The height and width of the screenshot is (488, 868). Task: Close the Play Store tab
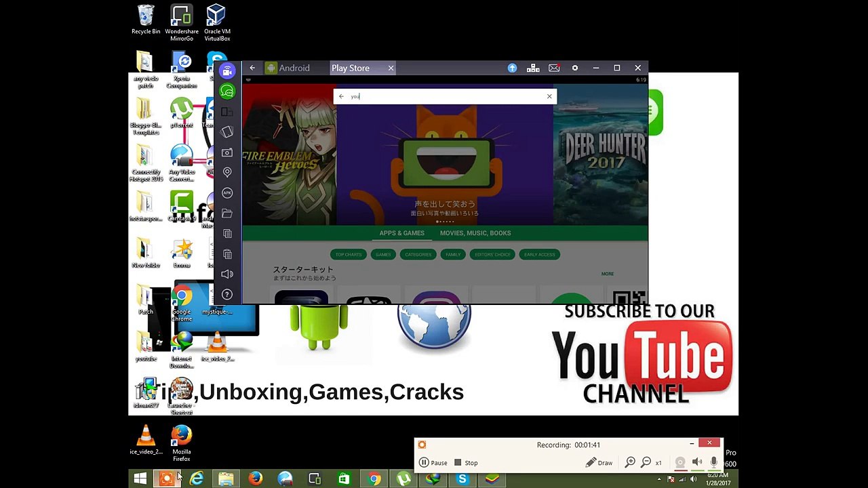click(391, 68)
